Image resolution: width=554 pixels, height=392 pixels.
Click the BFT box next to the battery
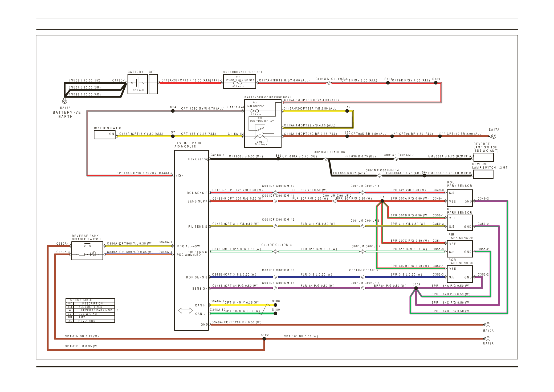153,84
